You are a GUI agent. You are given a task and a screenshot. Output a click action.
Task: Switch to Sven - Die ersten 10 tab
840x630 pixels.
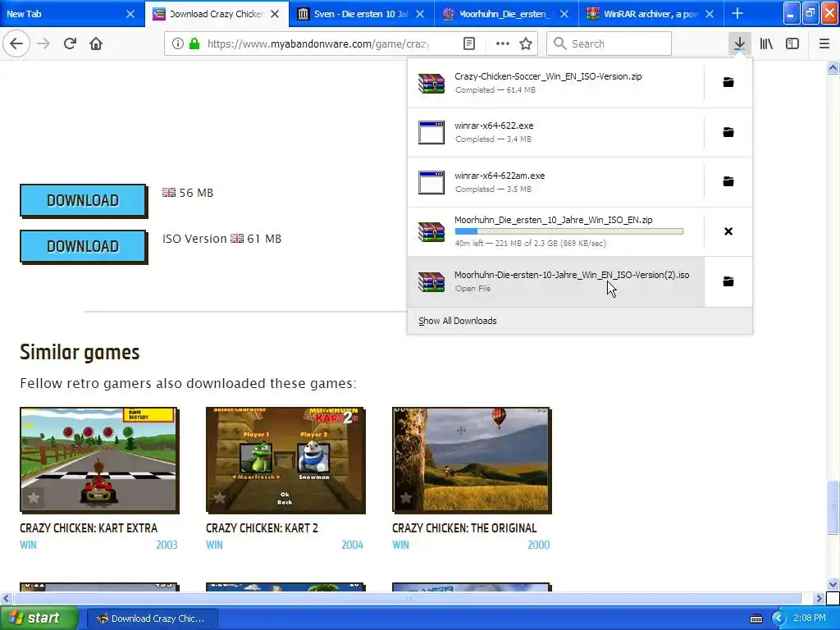(362, 13)
